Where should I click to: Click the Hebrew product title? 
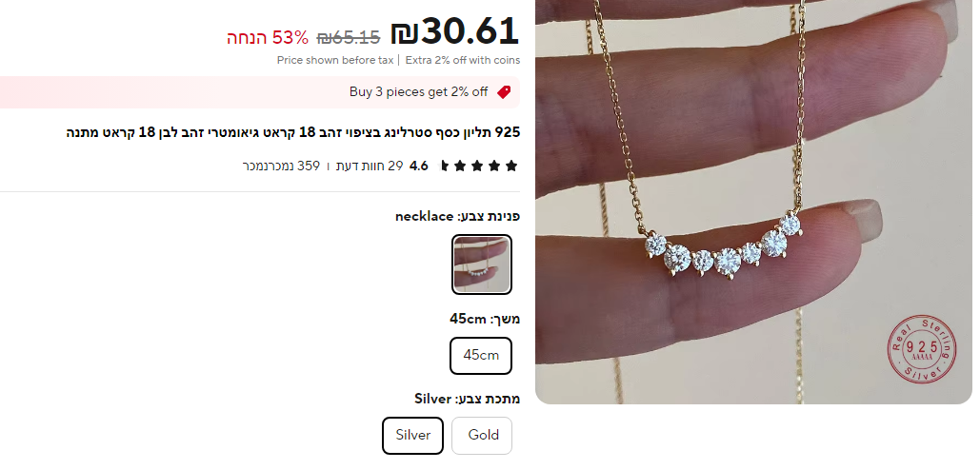click(x=293, y=133)
